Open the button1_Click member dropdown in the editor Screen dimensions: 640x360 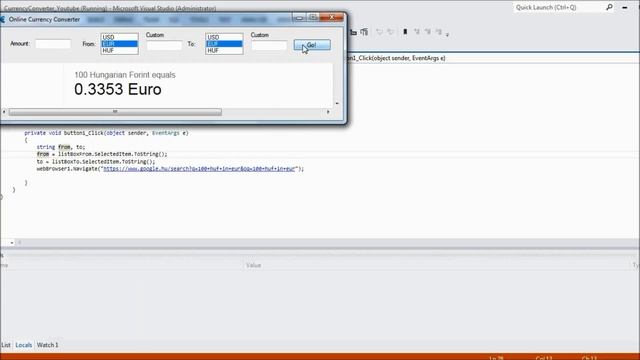tap(493, 58)
